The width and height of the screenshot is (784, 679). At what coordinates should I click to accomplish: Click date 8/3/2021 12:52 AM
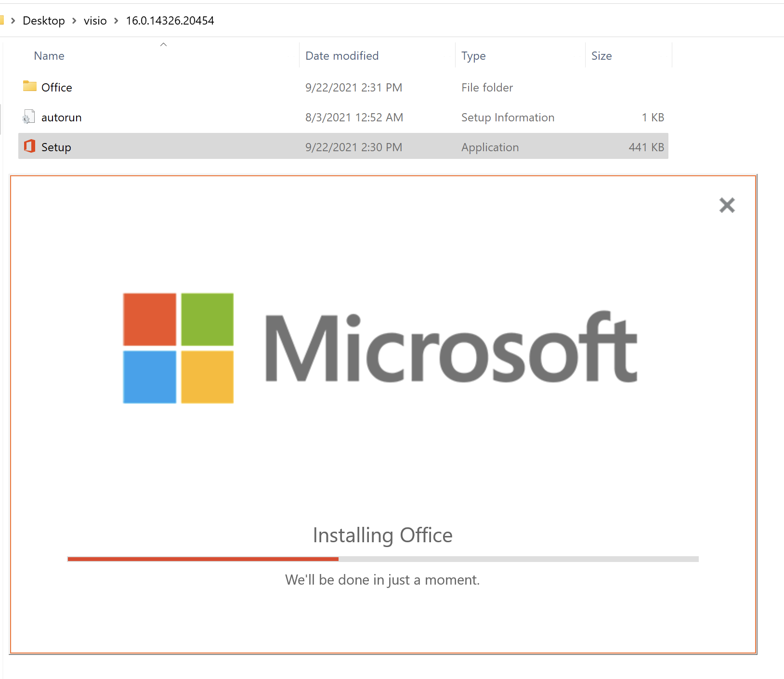pos(354,118)
